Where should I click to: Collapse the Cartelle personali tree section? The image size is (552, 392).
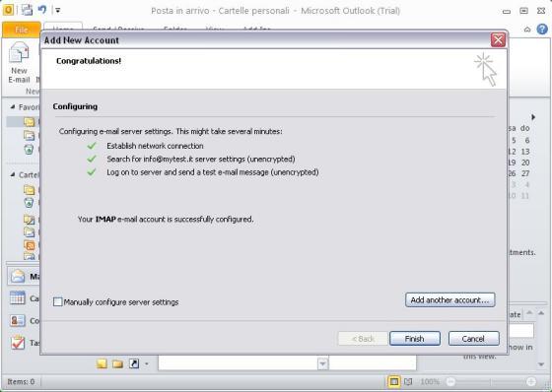point(13,174)
